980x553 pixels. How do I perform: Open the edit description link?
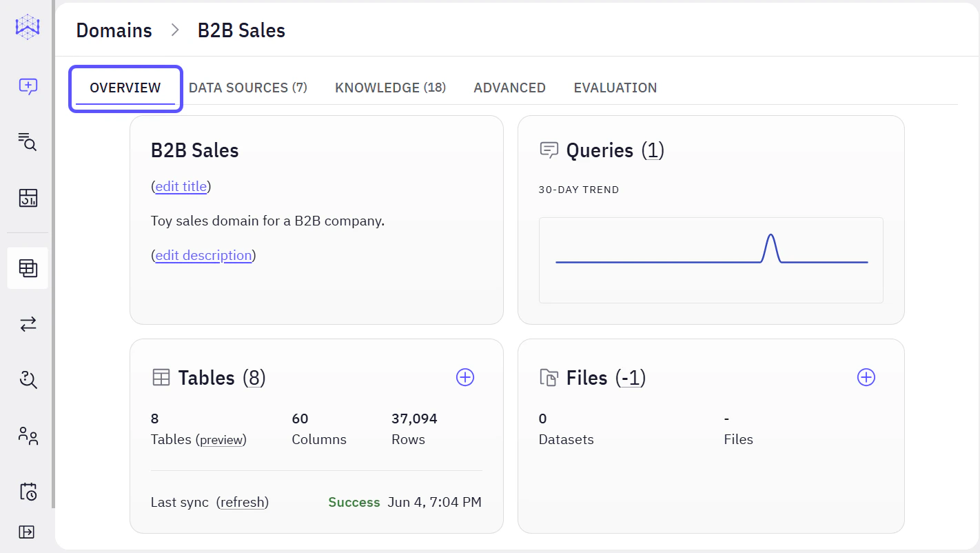click(x=203, y=255)
